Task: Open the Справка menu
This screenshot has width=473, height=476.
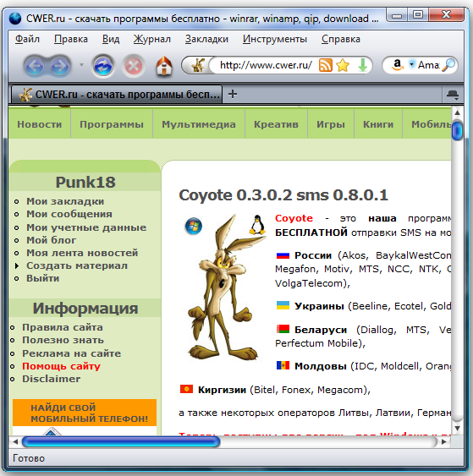Action: (340, 39)
